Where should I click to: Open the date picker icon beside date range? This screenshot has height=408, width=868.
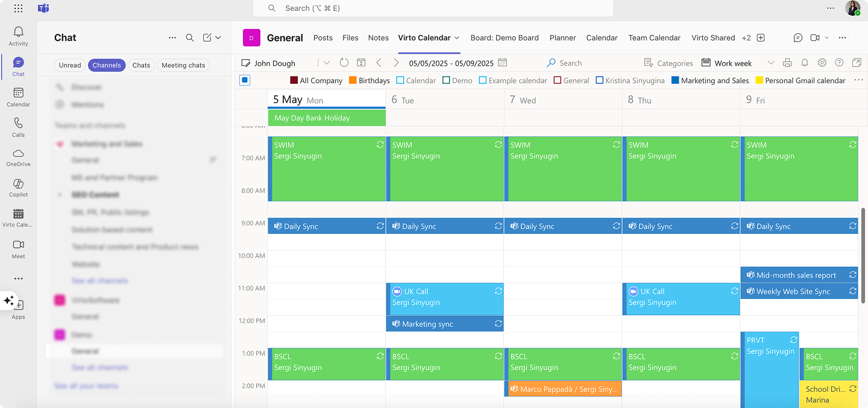tap(503, 63)
